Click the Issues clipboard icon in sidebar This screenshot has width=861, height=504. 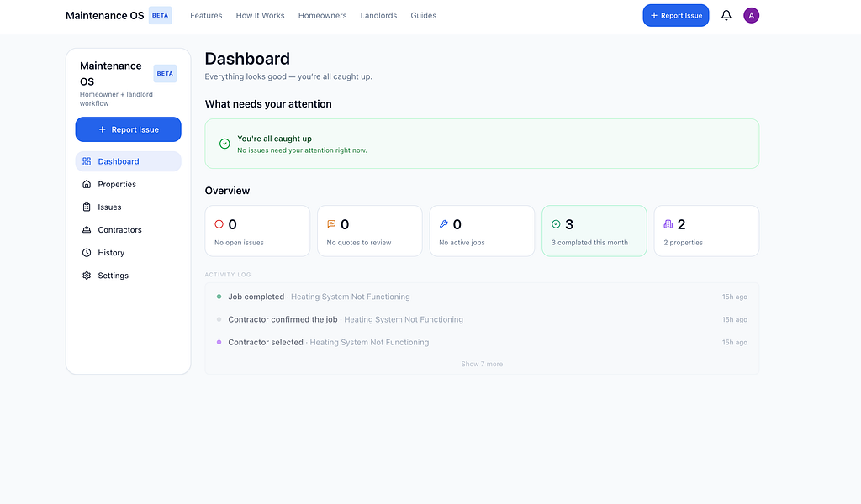coord(87,207)
